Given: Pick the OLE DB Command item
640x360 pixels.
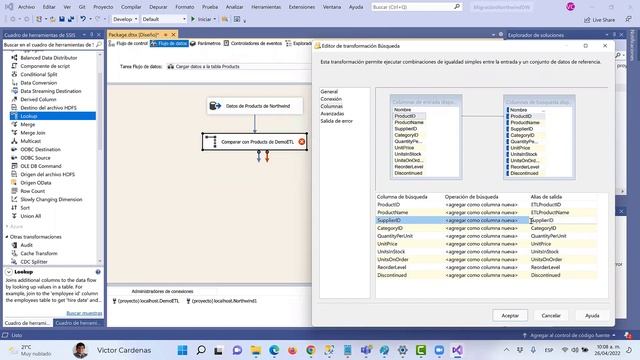Looking at the screenshot, I should (x=41, y=166).
